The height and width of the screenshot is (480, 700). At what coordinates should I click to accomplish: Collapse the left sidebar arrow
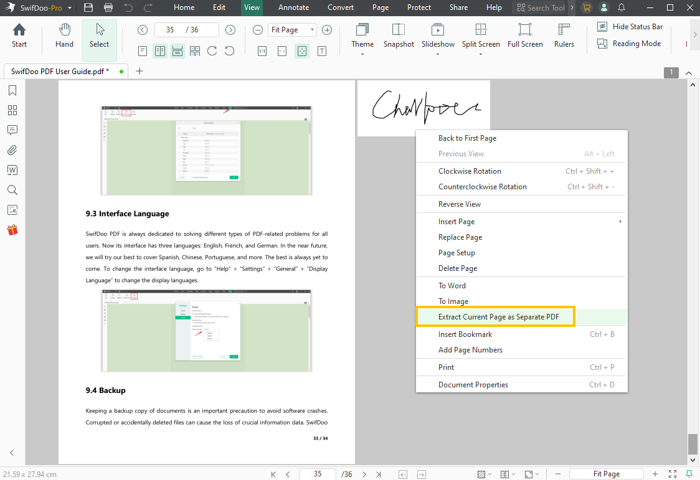coord(12,452)
